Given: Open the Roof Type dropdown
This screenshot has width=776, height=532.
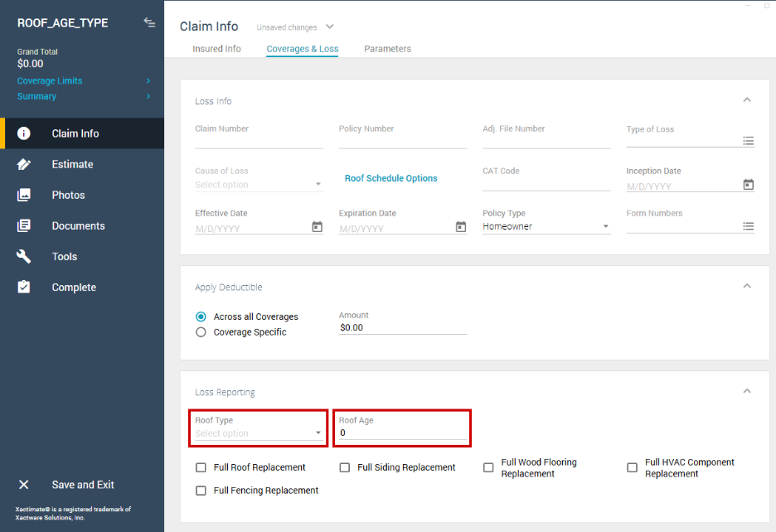Looking at the screenshot, I should (259, 433).
